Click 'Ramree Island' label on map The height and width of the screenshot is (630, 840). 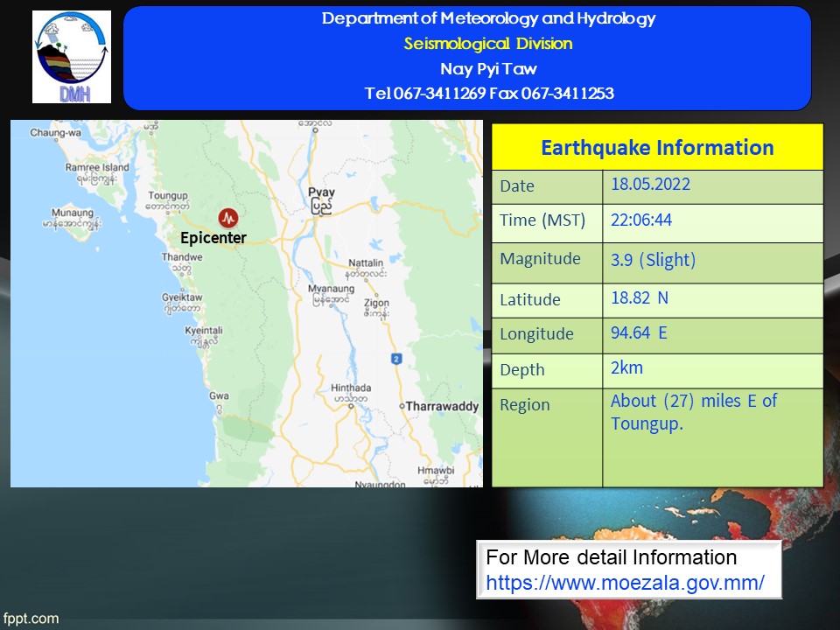[97, 168]
